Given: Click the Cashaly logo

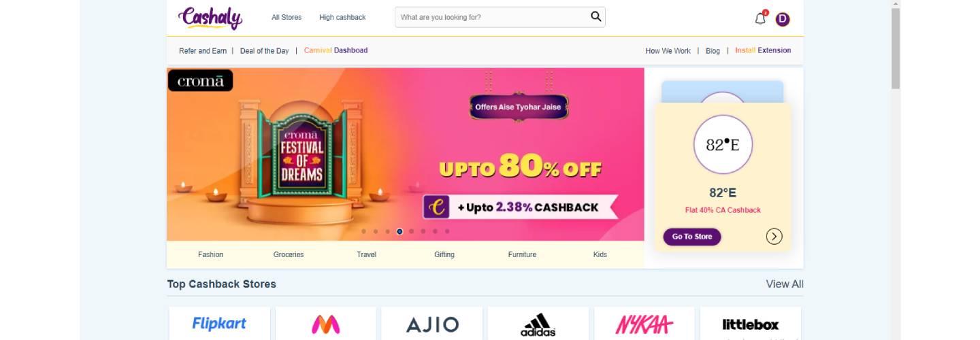Looking at the screenshot, I should point(210,18).
